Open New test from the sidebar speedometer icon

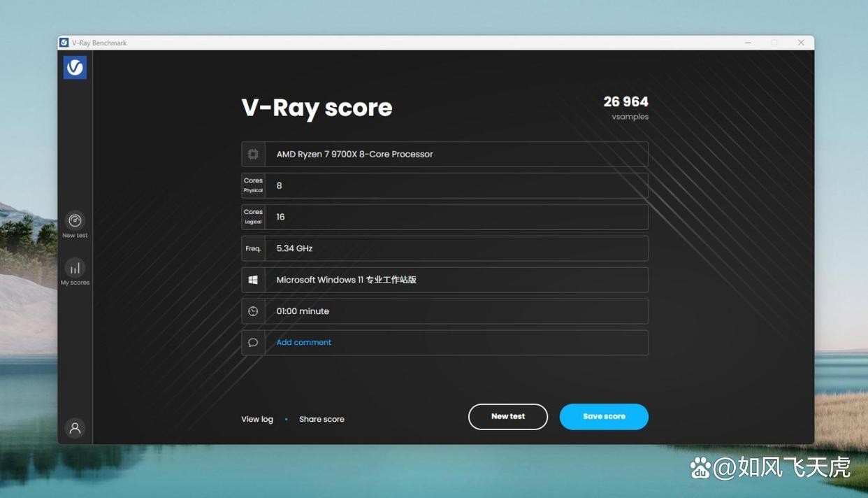tap(75, 221)
